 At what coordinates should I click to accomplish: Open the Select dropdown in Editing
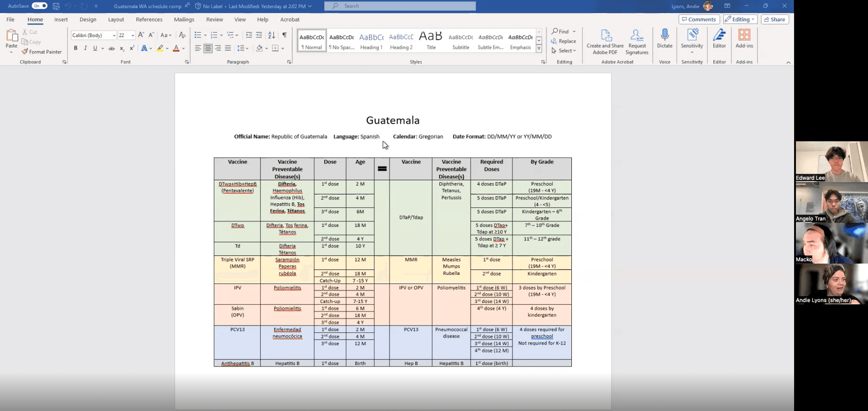[564, 51]
